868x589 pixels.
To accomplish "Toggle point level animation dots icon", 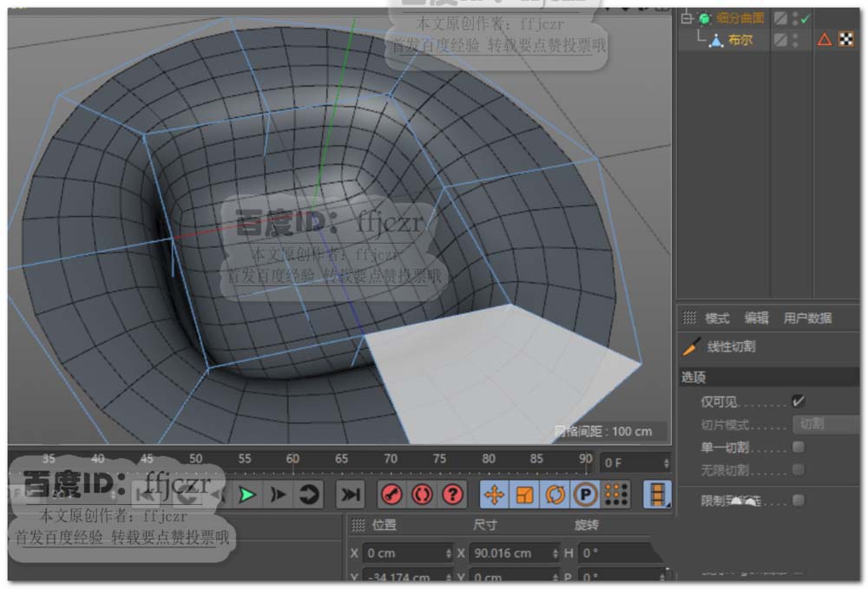I will coord(615,494).
